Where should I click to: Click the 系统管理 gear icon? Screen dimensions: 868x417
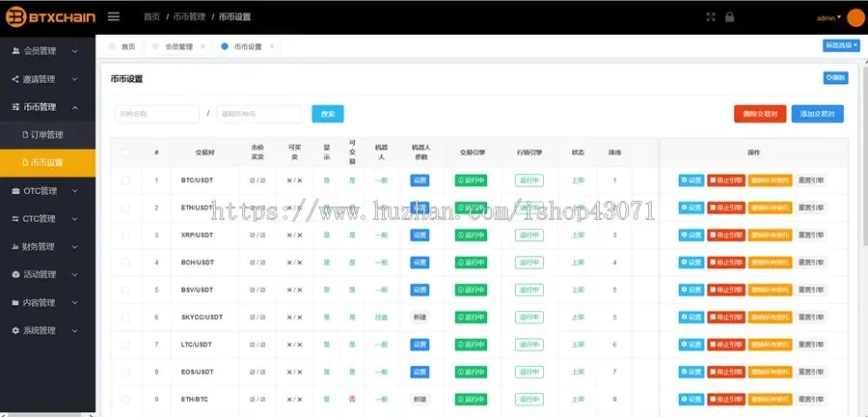15,331
